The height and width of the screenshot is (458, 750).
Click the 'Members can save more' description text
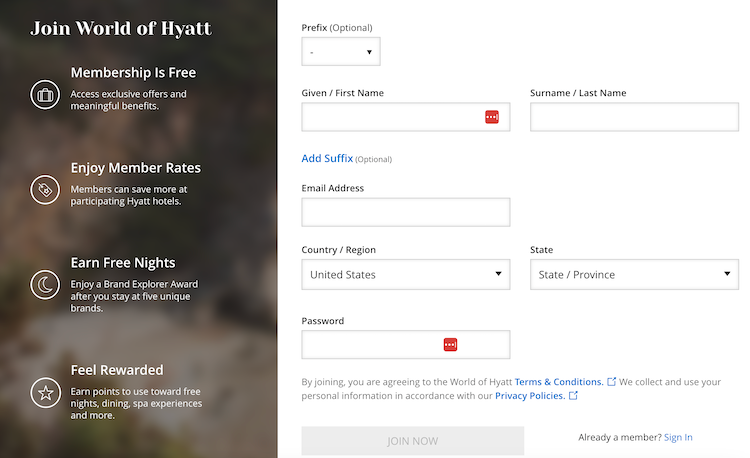coord(129,195)
